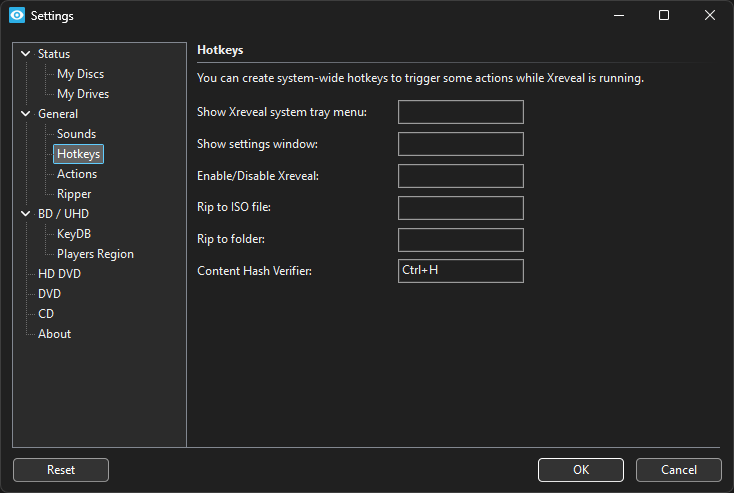Select the Status tree item
Viewport: 734px width, 493px height.
coord(54,54)
